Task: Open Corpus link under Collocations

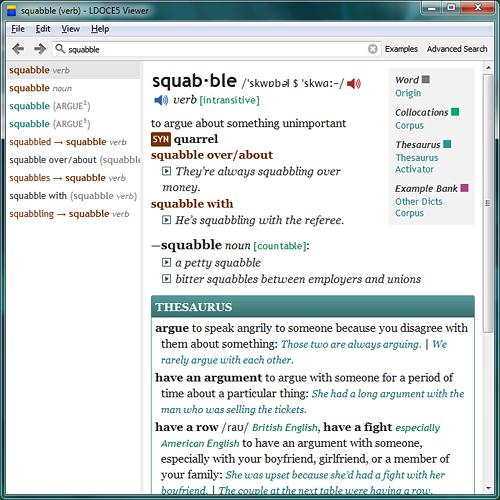Action: [x=409, y=126]
